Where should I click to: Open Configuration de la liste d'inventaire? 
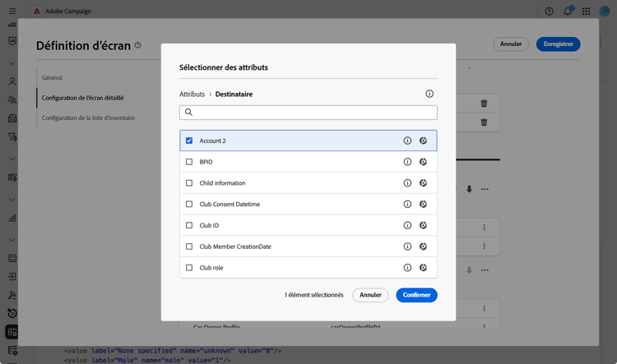88,118
